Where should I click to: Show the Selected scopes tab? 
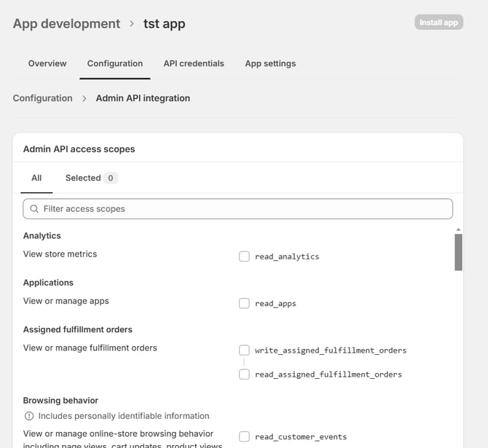point(91,178)
